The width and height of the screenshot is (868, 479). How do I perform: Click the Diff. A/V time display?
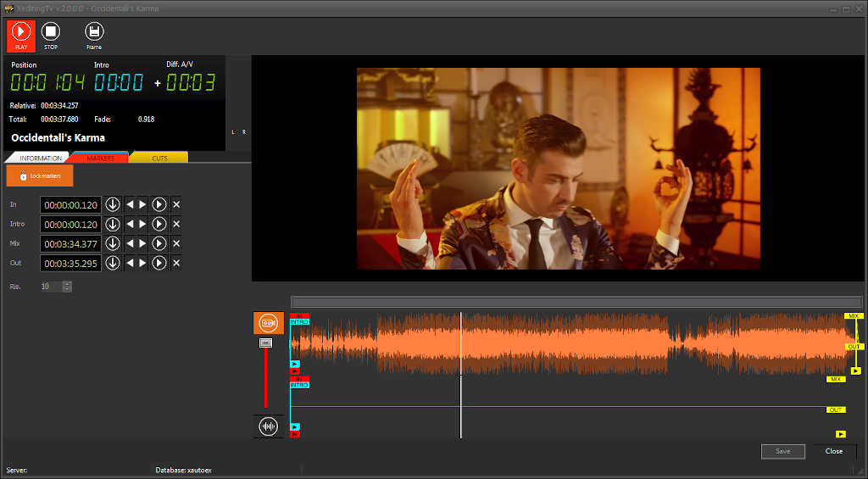(x=191, y=82)
